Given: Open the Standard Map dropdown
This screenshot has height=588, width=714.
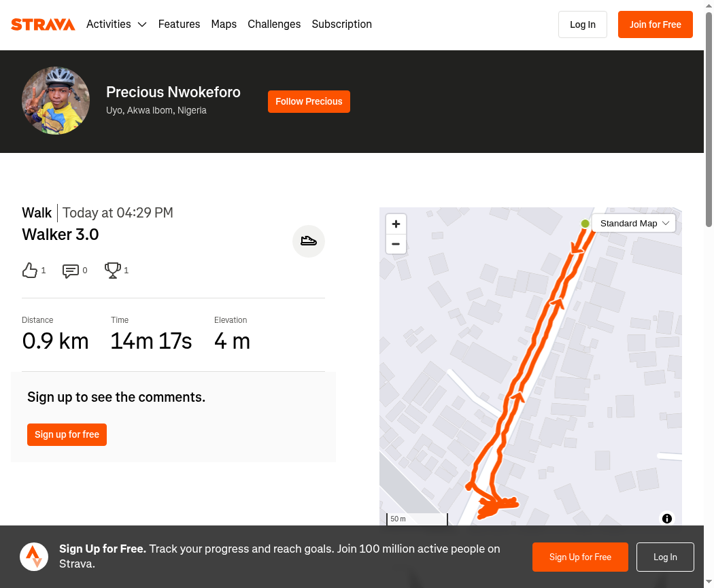Looking at the screenshot, I should (634, 223).
